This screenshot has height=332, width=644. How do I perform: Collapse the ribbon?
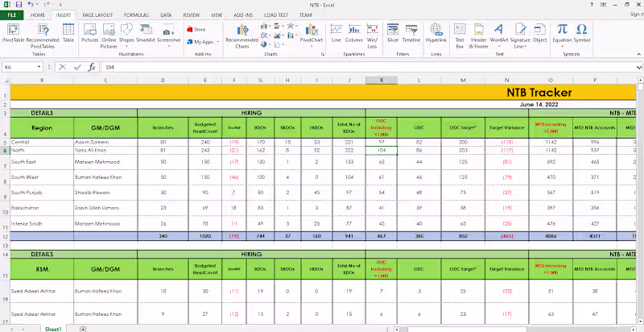(638, 54)
